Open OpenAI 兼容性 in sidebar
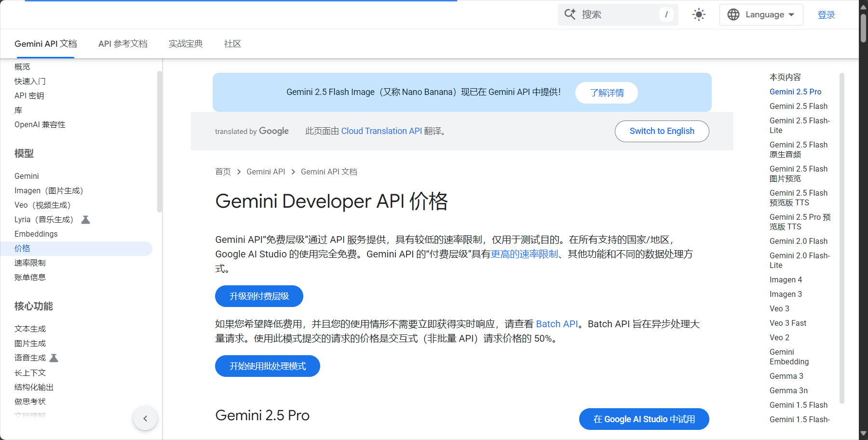This screenshot has height=440, width=868. 40,125
